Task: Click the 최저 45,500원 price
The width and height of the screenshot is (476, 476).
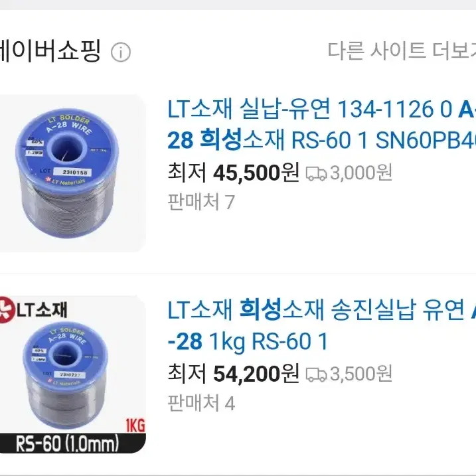Action: 234,173
